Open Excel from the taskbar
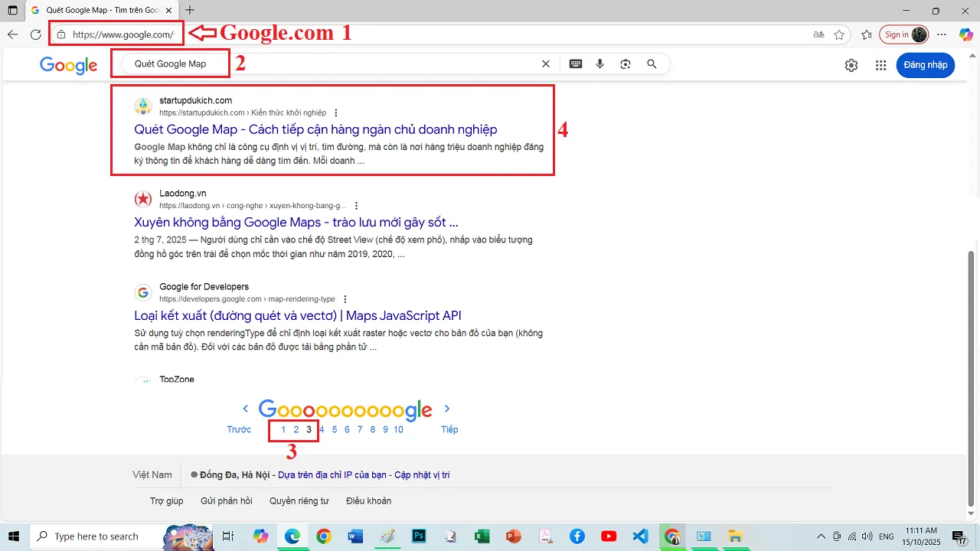The height and width of the screenshot is (551, 980). [x=482, y=536]
